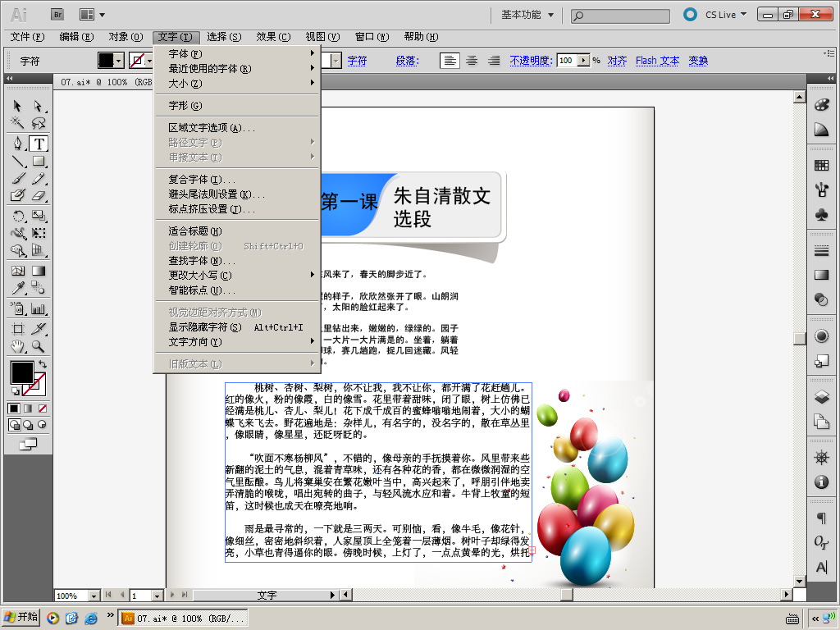Align text right in control bar
840x630 pixels.
pos(493,61)
